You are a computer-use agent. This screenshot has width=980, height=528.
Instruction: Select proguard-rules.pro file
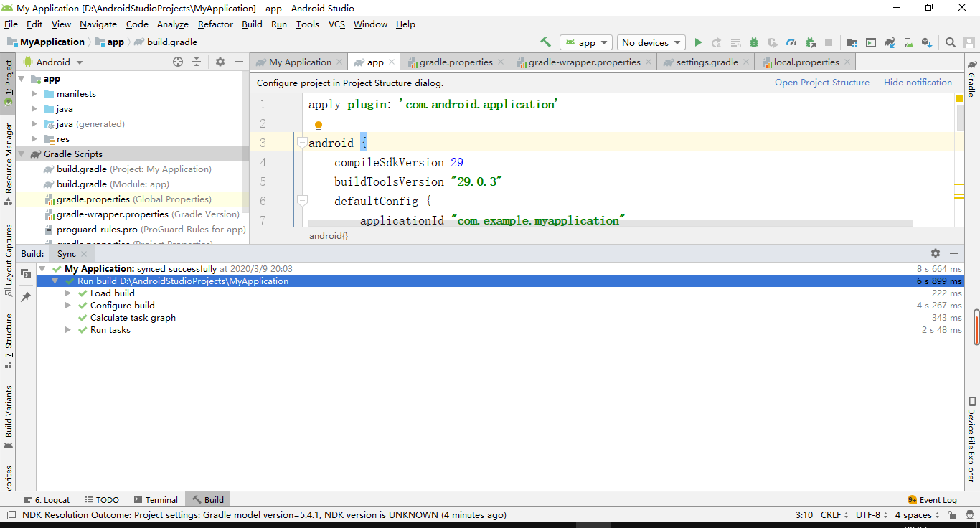tap(146, 229)
